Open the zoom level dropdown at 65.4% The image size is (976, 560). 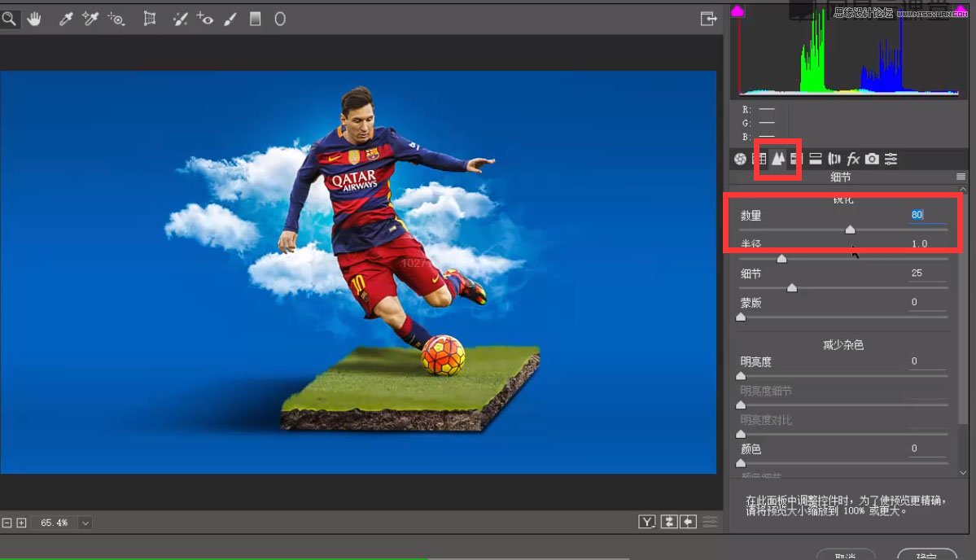pos(85,523)
